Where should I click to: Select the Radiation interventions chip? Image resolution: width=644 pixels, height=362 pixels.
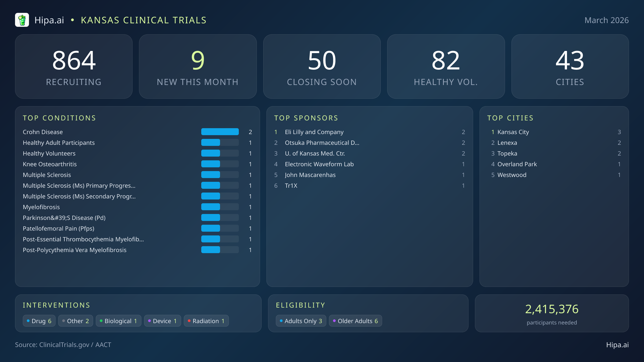click(x=206, y=321)
